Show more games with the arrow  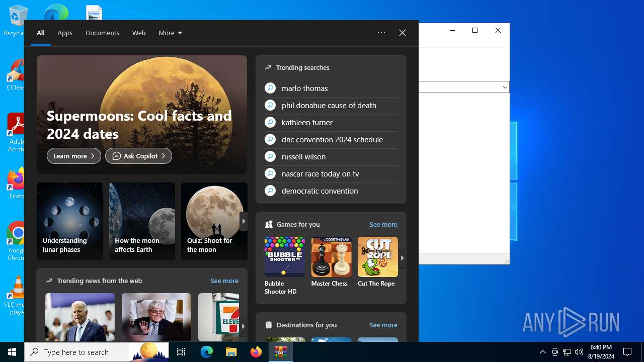click(x=402, y=258)
